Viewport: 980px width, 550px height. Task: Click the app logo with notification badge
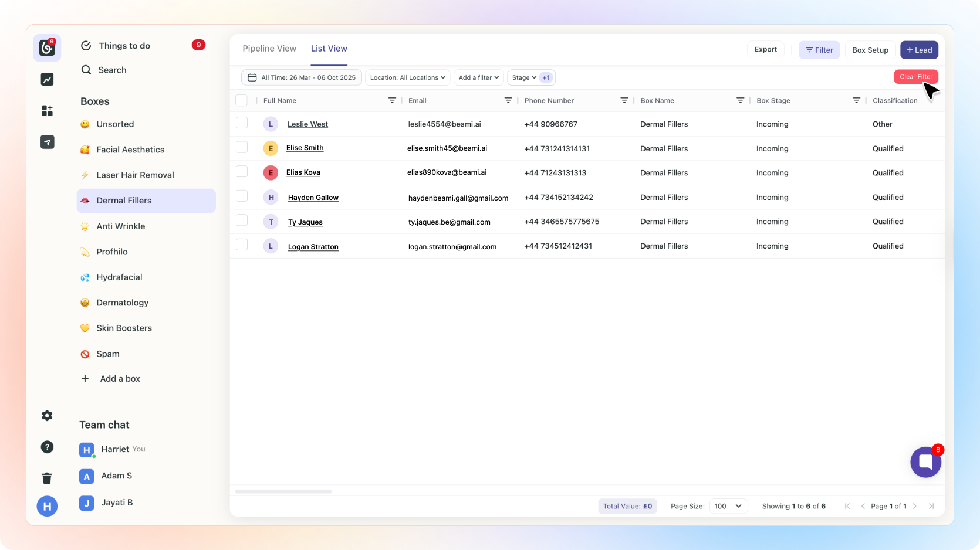(47, 47)
